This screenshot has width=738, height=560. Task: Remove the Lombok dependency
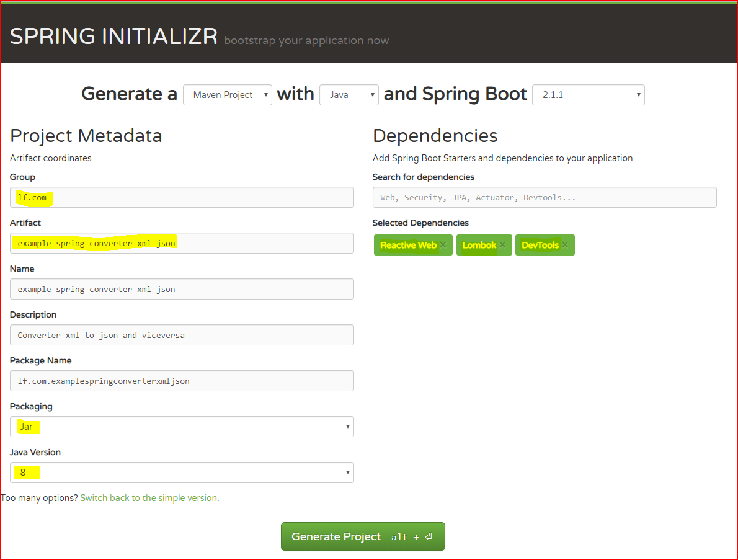(502, 245)
